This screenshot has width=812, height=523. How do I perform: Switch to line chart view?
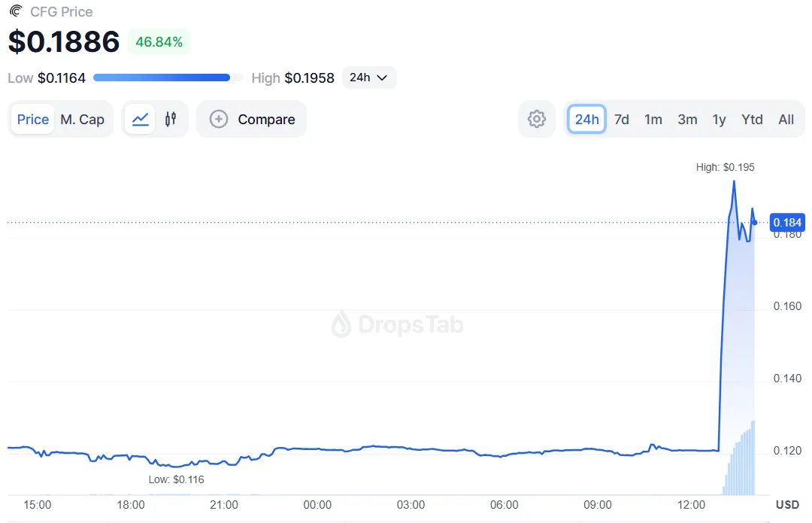pos(140,119)
